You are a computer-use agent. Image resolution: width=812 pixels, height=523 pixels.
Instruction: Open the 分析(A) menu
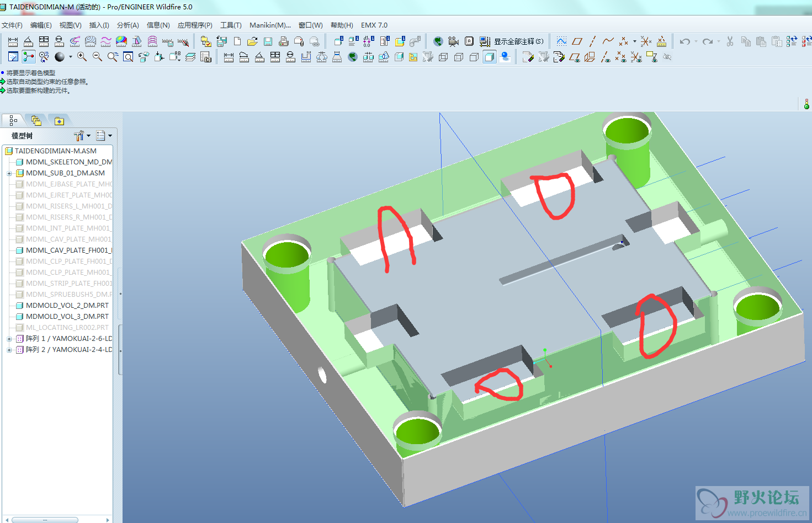coord(128,25)
